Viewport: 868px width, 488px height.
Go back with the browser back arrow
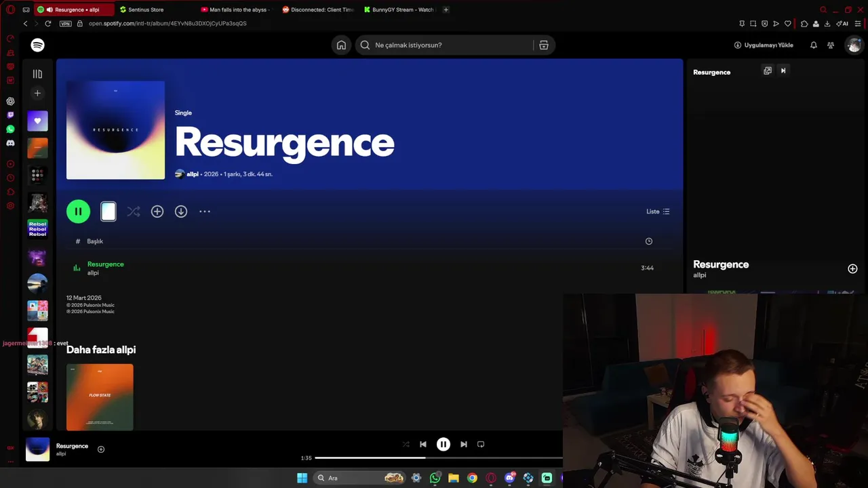point(26,24)
